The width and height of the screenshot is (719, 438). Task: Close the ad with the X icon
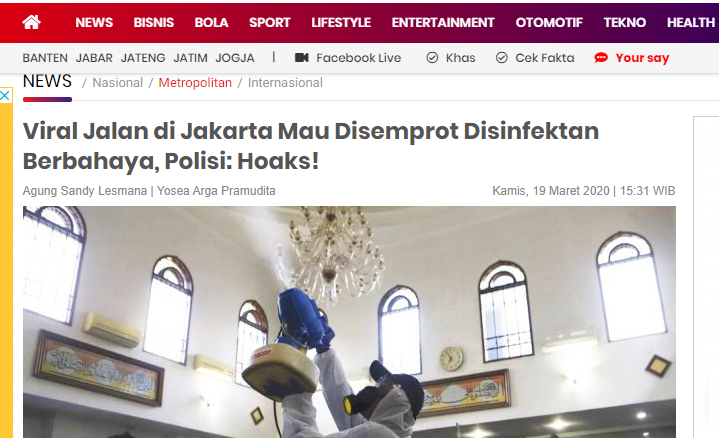[x=5, y=96]
